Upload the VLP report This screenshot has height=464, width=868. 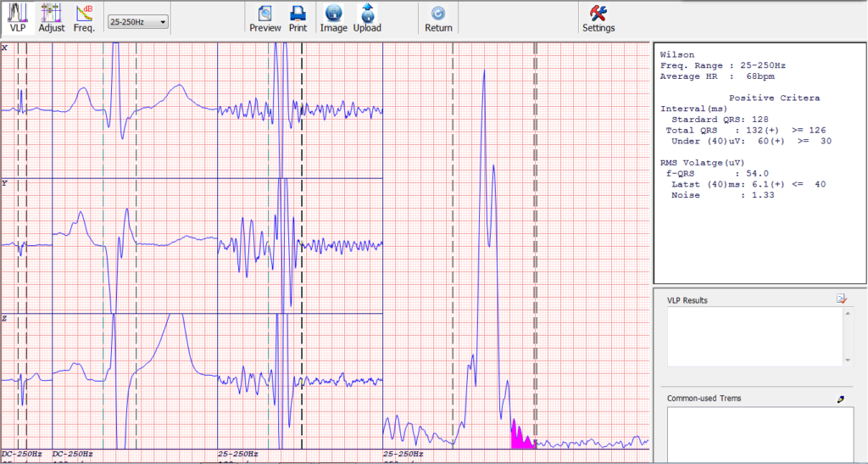click(x=367, y=18)
